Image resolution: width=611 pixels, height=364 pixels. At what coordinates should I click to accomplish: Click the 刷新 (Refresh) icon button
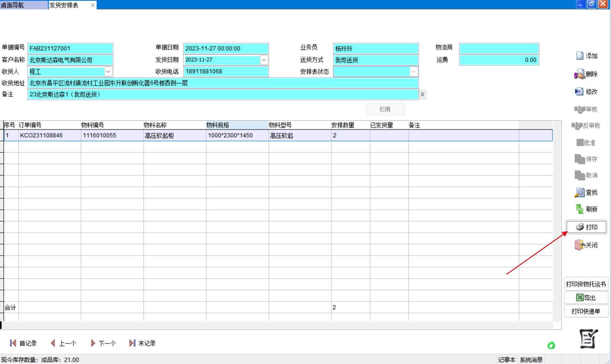click(579, 209)
